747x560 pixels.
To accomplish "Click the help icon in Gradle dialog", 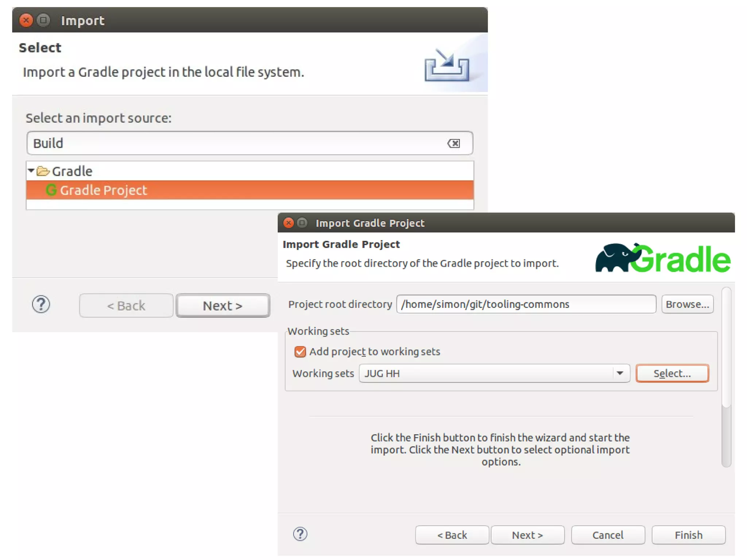I will point(300,534).
